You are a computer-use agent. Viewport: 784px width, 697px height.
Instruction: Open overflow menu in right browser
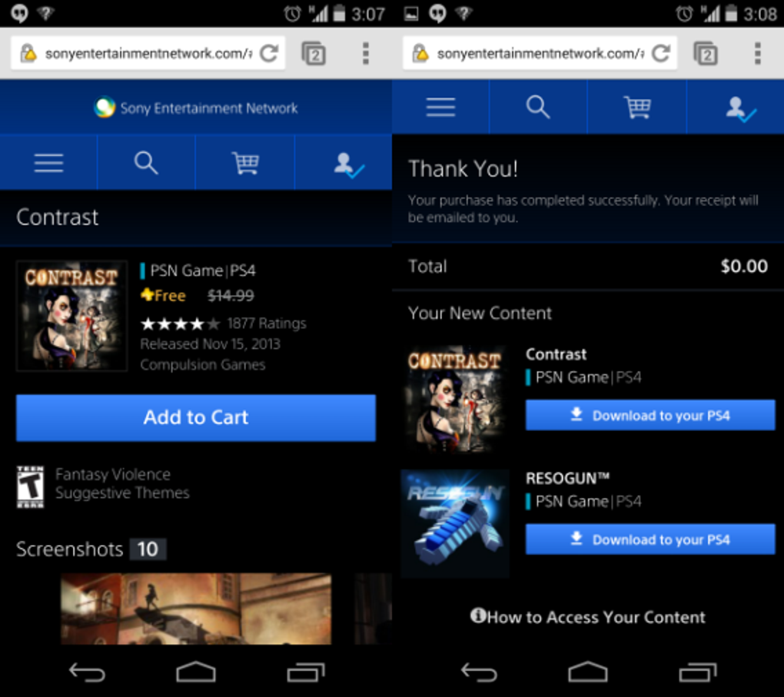(x=758, y=54)
